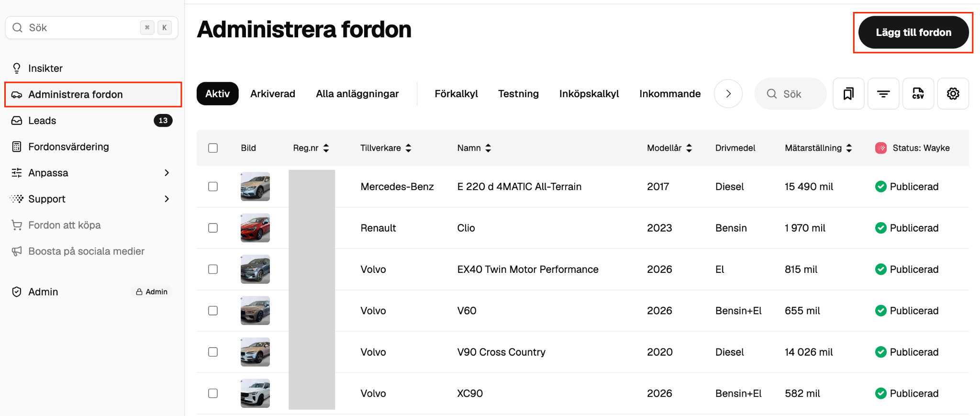Show more tabs with the right chevron

point(728,94)
